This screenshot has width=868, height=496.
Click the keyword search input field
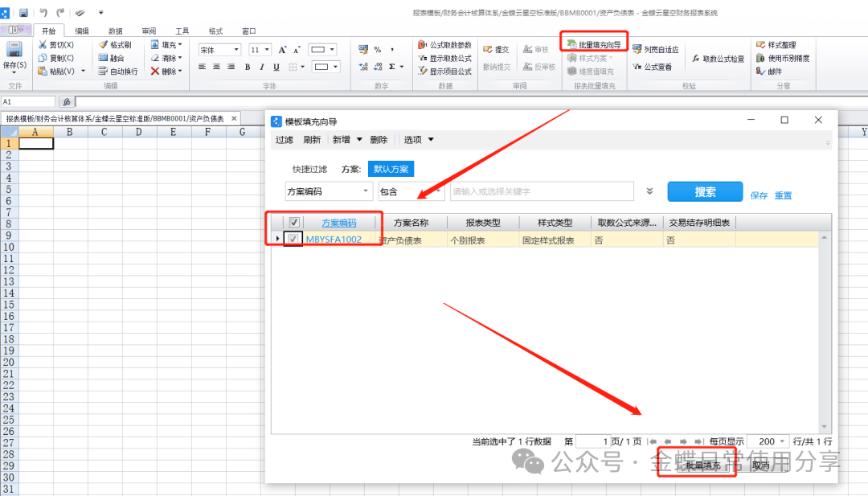pyautogui.click(x=541, y=191)
